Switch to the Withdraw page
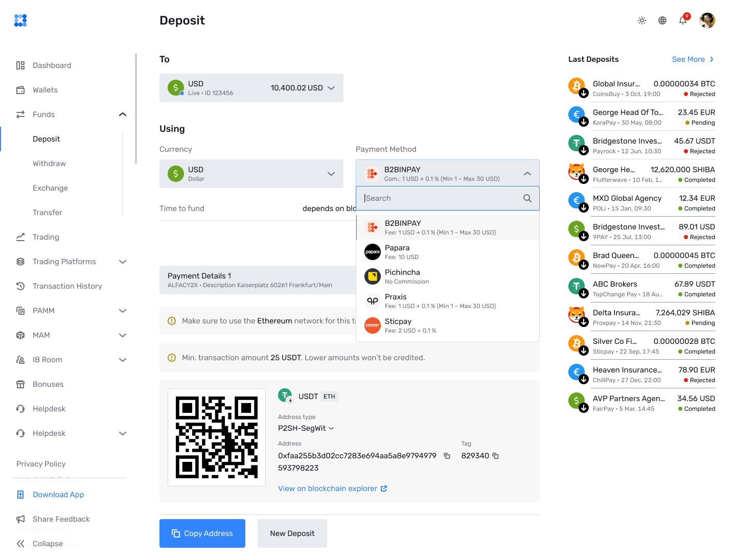Screen dimensions: 736x560 pos(49,163)
